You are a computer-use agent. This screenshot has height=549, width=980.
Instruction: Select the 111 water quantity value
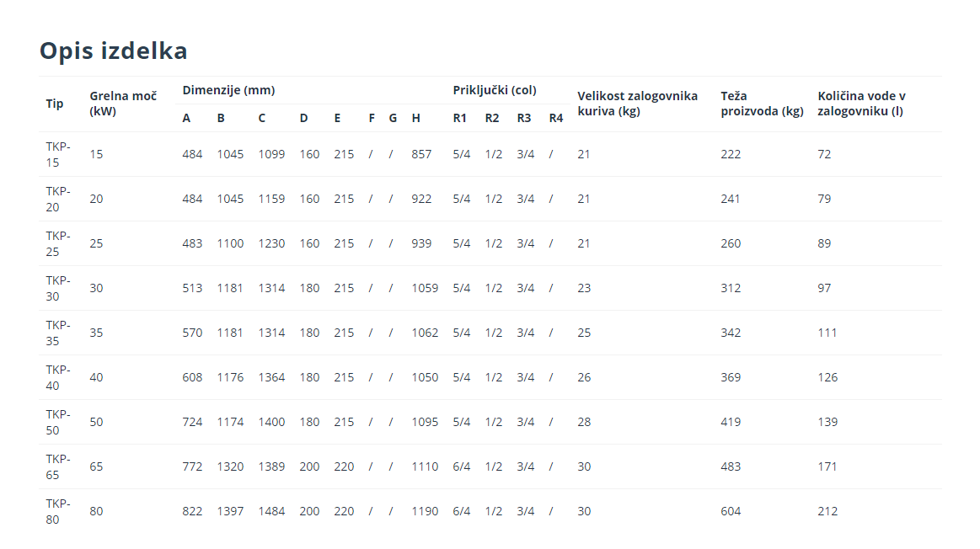tap(827, 333)
